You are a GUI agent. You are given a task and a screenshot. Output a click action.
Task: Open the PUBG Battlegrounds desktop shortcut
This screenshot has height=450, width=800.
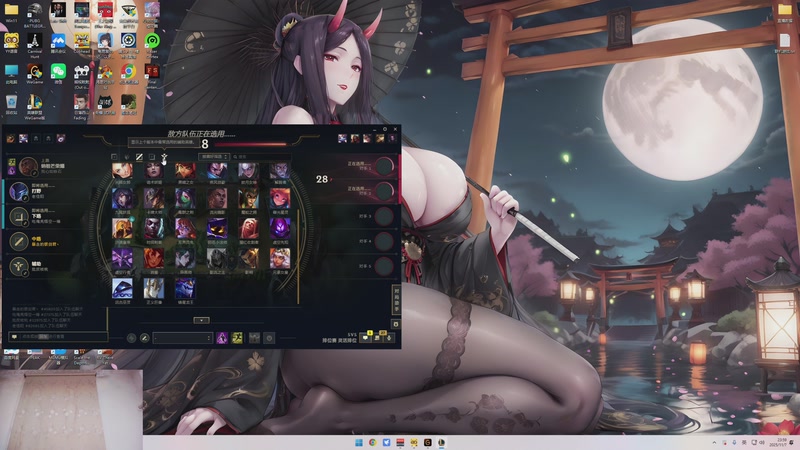34,14
